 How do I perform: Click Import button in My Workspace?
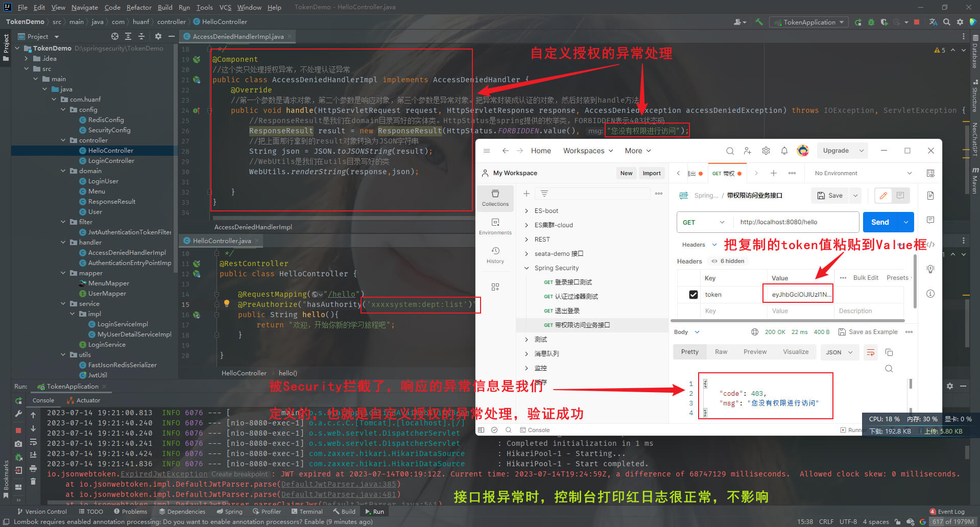click(x=652, y=173)
